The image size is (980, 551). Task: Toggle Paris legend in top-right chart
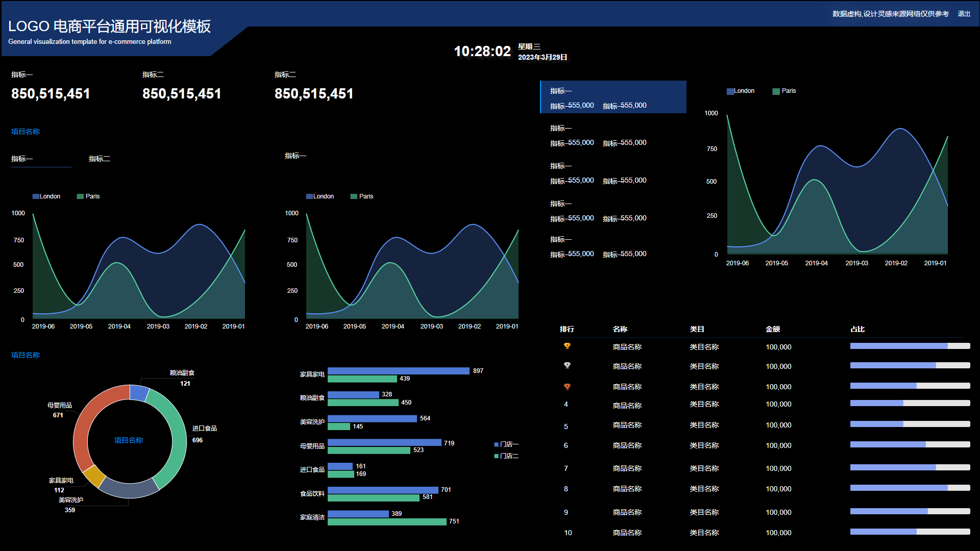pyautogui.click(x=784, y=91)
